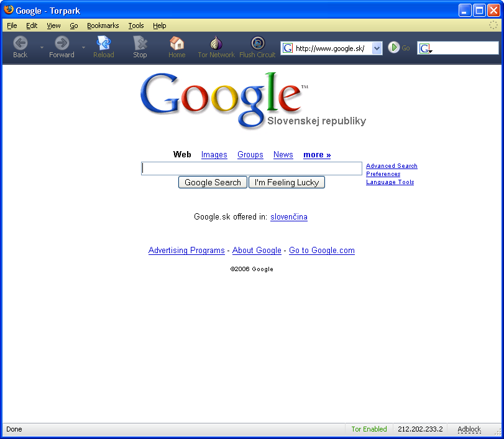
Task: Click the Google Search button
Action: [x=213, y=182]
